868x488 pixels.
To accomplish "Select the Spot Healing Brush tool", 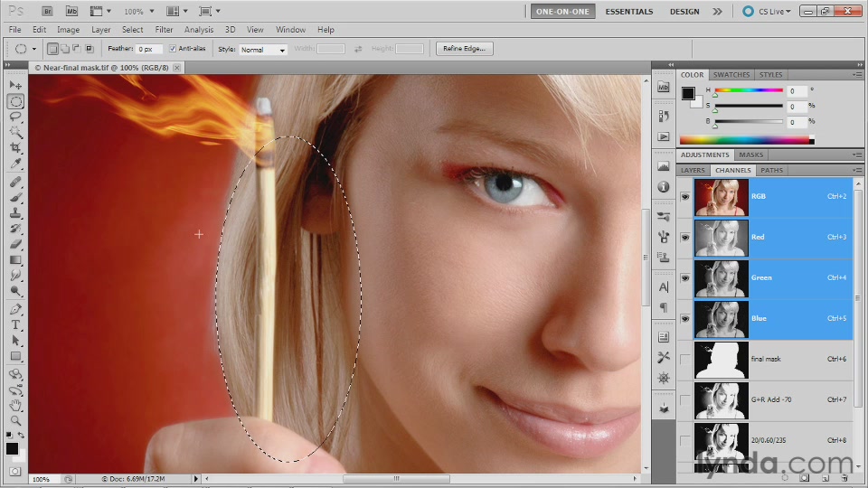I will click(15, 182).
